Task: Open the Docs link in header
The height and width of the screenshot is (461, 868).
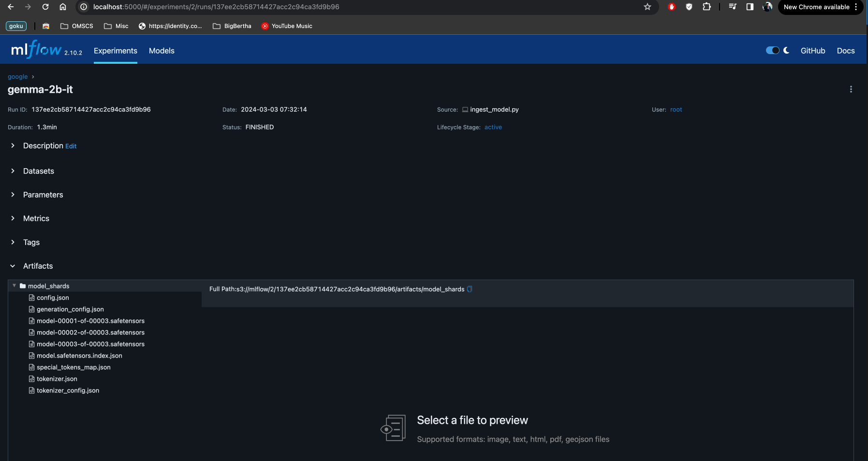Action: 846,51
